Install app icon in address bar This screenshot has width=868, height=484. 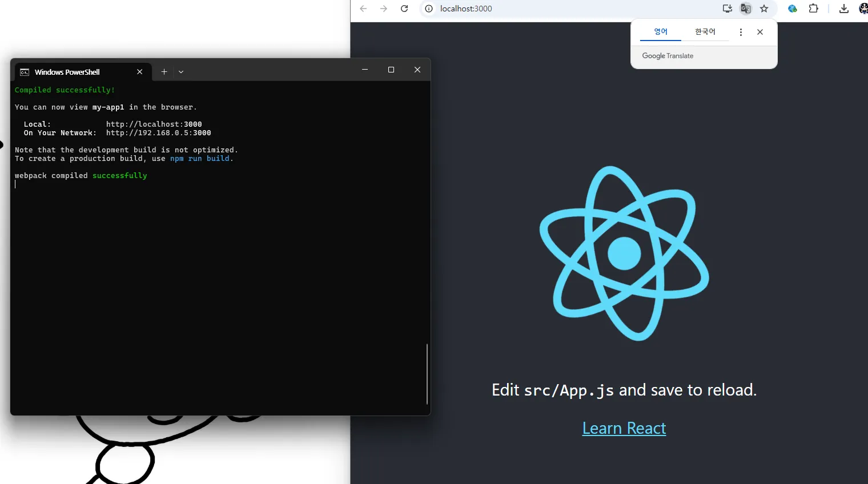(x=728, y=9)
